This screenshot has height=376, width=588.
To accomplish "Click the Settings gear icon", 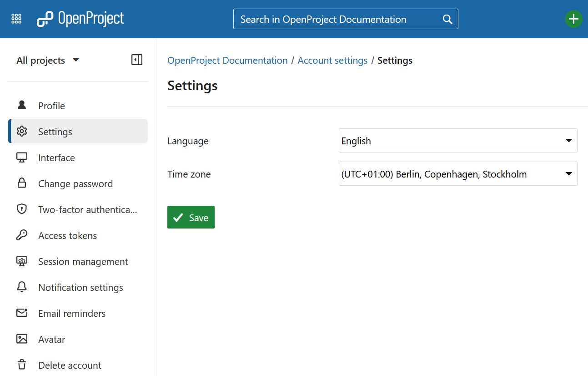I will 22,132.
